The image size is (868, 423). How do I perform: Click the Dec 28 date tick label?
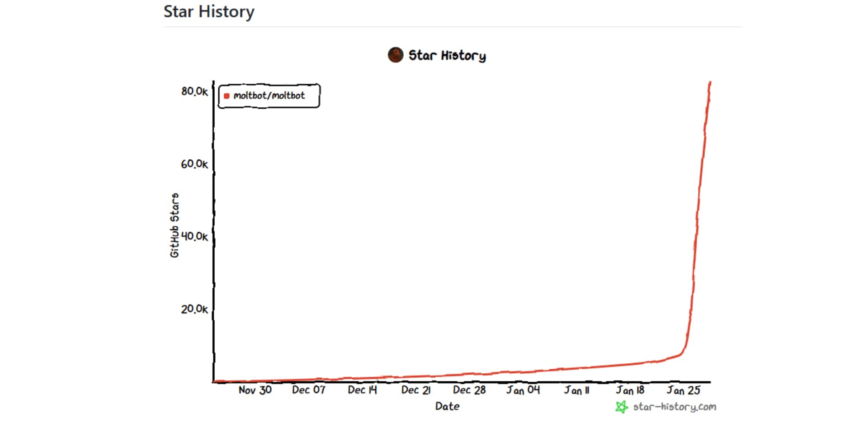[469, 390]
